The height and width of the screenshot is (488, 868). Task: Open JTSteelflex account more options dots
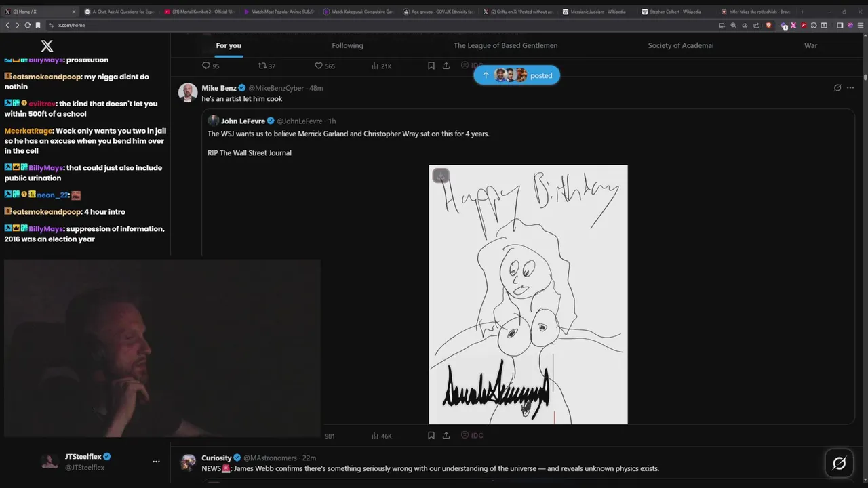coord(156,462)
